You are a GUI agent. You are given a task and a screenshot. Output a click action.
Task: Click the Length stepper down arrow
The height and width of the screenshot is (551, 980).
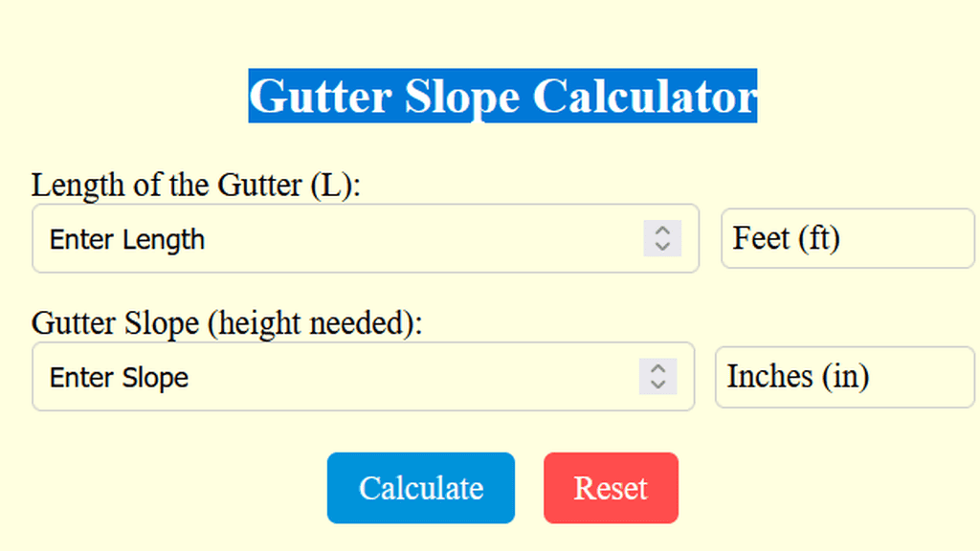coord(662,246)
